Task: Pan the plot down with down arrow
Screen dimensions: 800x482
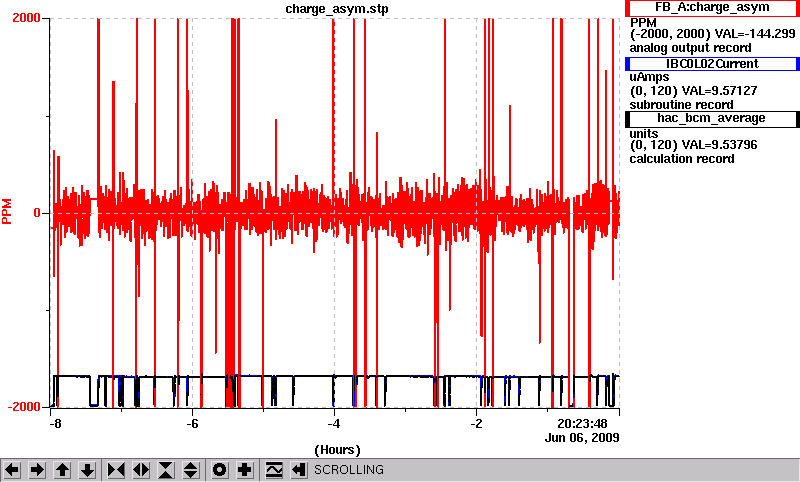Action: tap(88, 470)
